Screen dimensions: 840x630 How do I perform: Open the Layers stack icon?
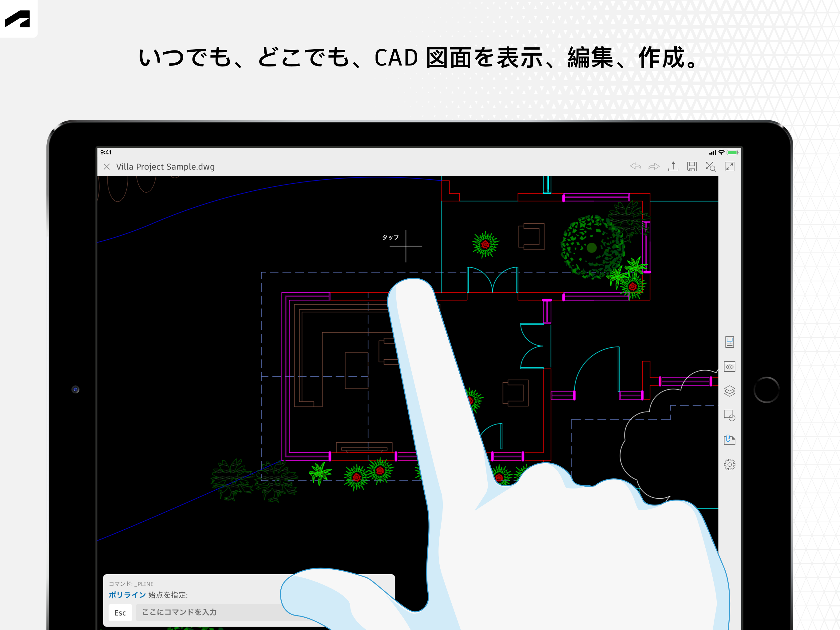pyautogui.click(x=730, y=391)
